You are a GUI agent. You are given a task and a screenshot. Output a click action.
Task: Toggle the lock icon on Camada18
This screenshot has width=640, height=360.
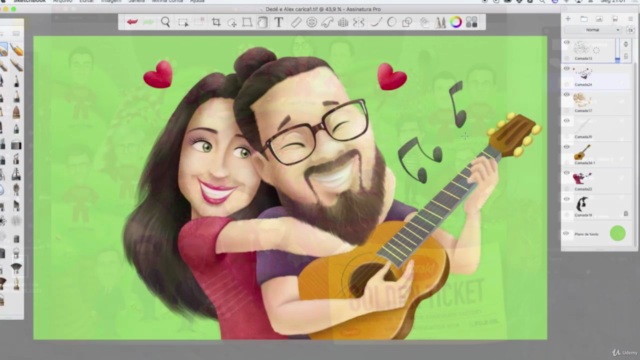(626, 213)
